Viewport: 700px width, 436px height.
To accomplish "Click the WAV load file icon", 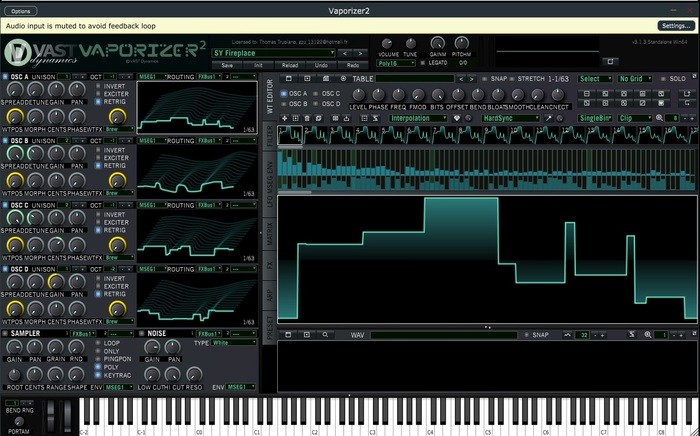I will (288, 335).
